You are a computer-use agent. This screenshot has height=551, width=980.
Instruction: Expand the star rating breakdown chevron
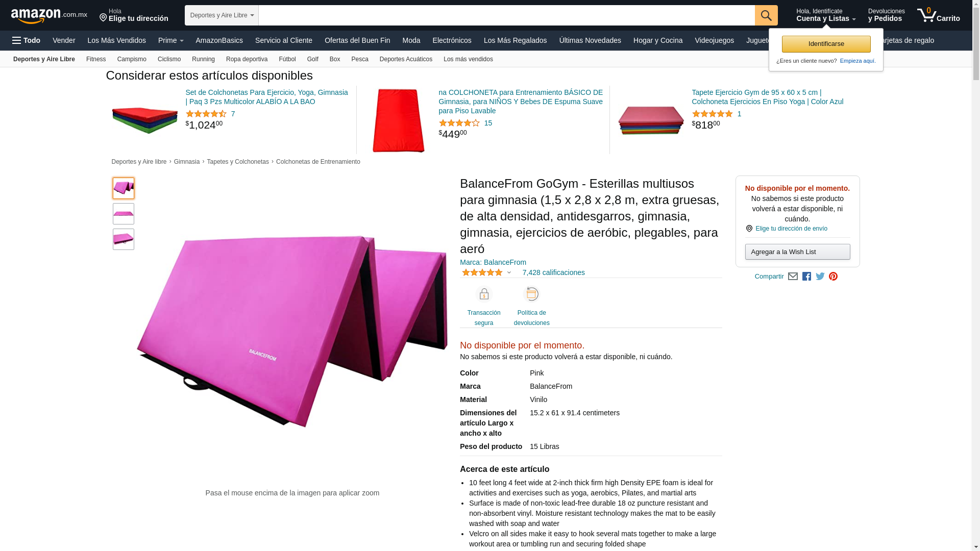click(509, 273)
